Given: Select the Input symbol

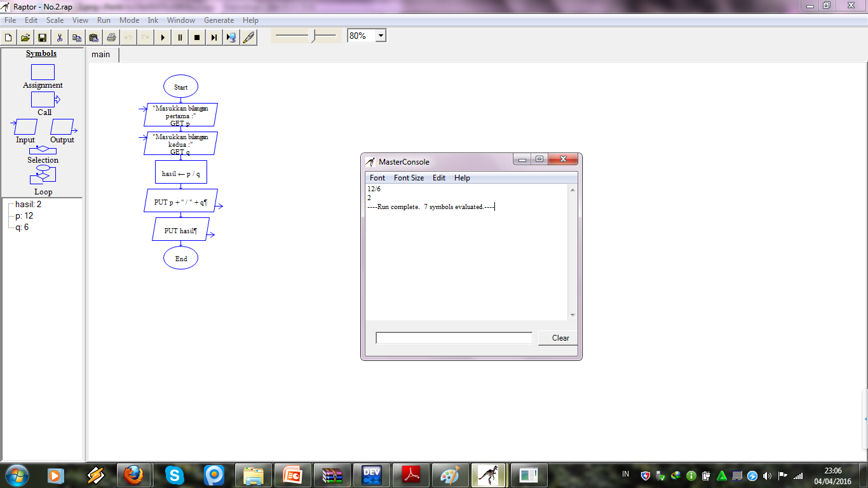Looking at the screenshot, I should coord(25,126).
